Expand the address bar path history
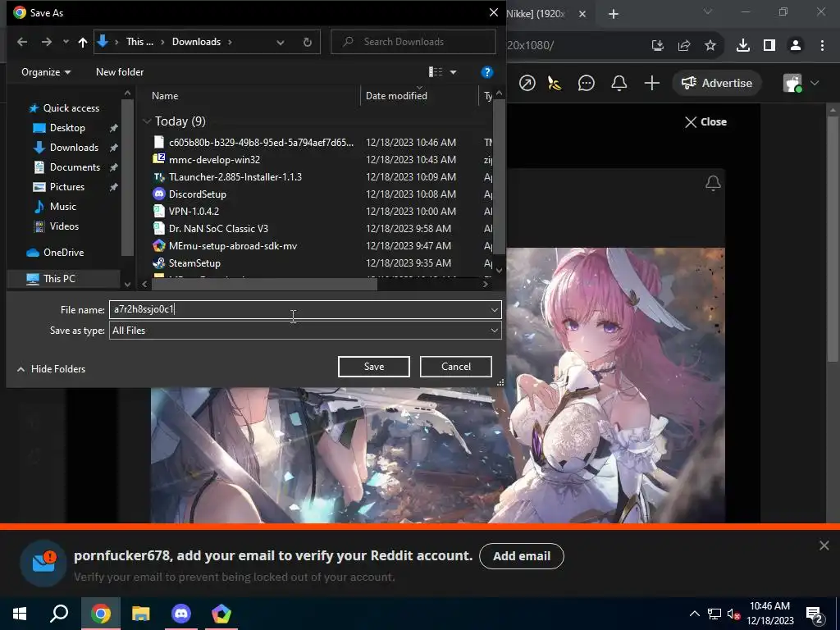The height and width of the screenshot is (630, 840). click(281, 43)
